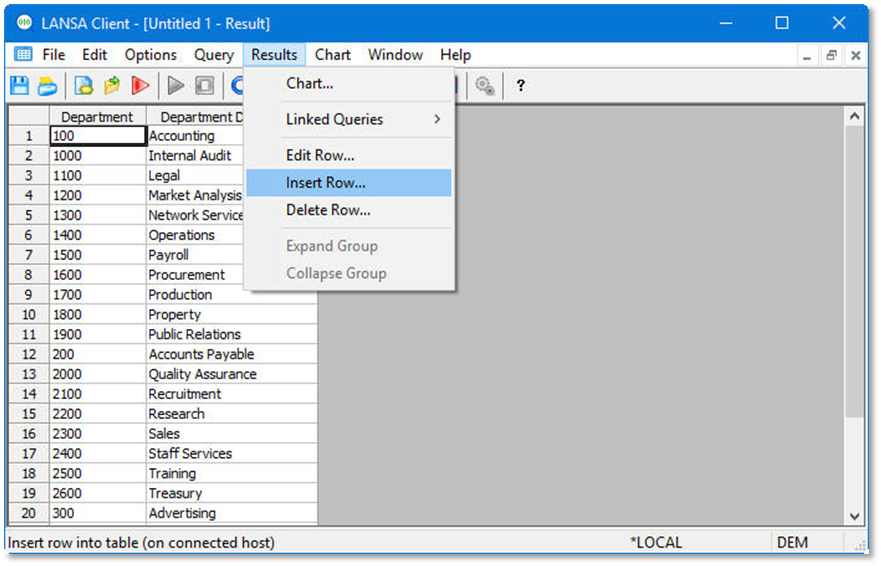
Task: Close the open Results menu
Action: pyautogui.click(x=274, y=55)
